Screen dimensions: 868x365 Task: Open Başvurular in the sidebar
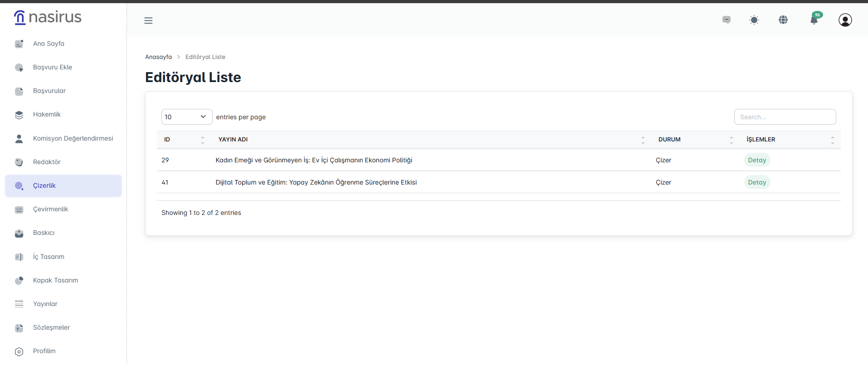49,91
